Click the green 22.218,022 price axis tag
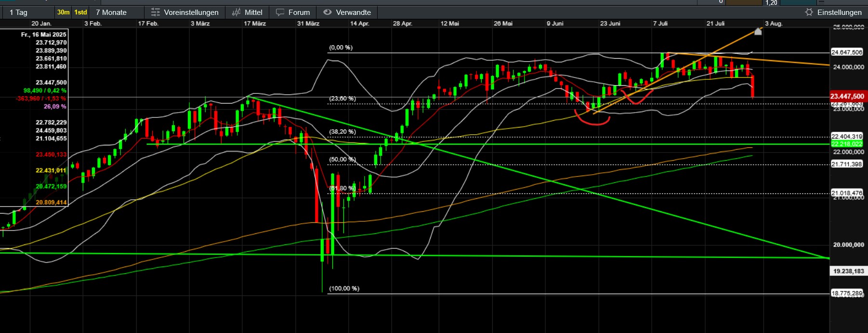This screenshot has width=868, height=333. [x=847, y=144]
